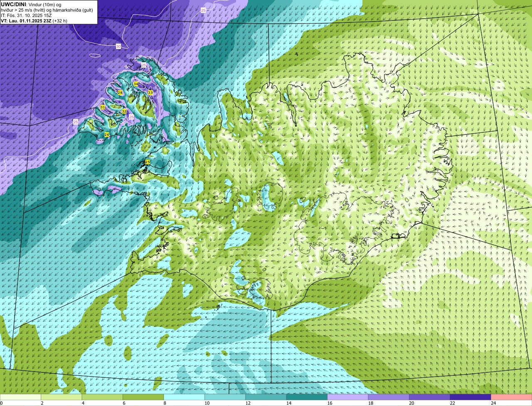The image size is (532, 406).
Task: Click the pink above-24 legend swatch
Action: [x=512, y=397]
